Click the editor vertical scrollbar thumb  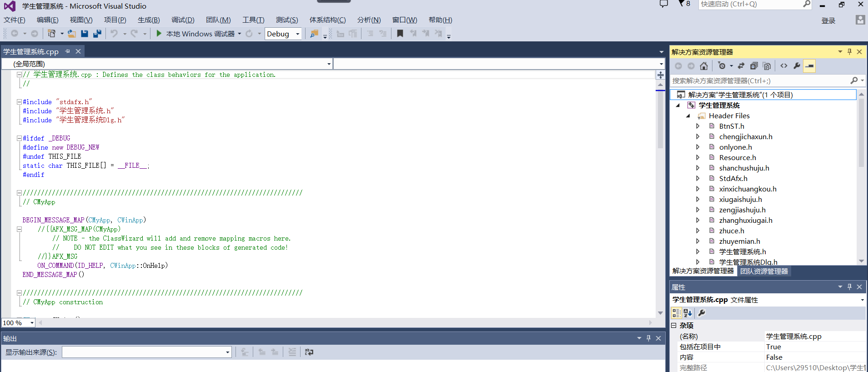click(660, 119)
